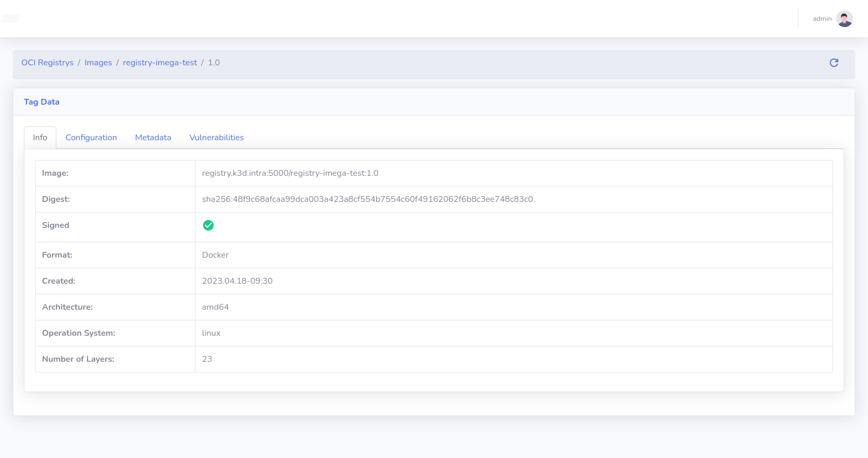868x458 pixels.
Task: Click the sha256 digest value
Action: coord(367,199)
